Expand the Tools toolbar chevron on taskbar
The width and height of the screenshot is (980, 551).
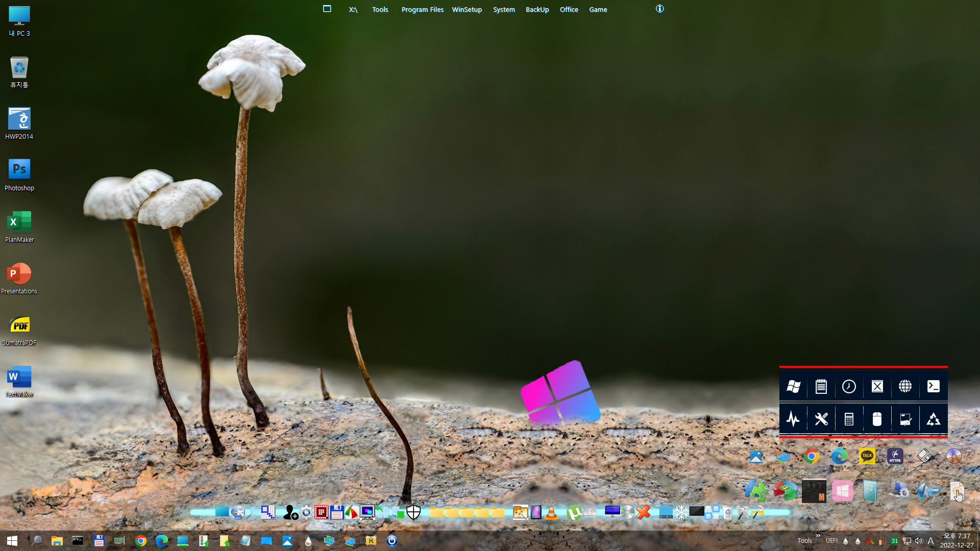tap(818, 535)
